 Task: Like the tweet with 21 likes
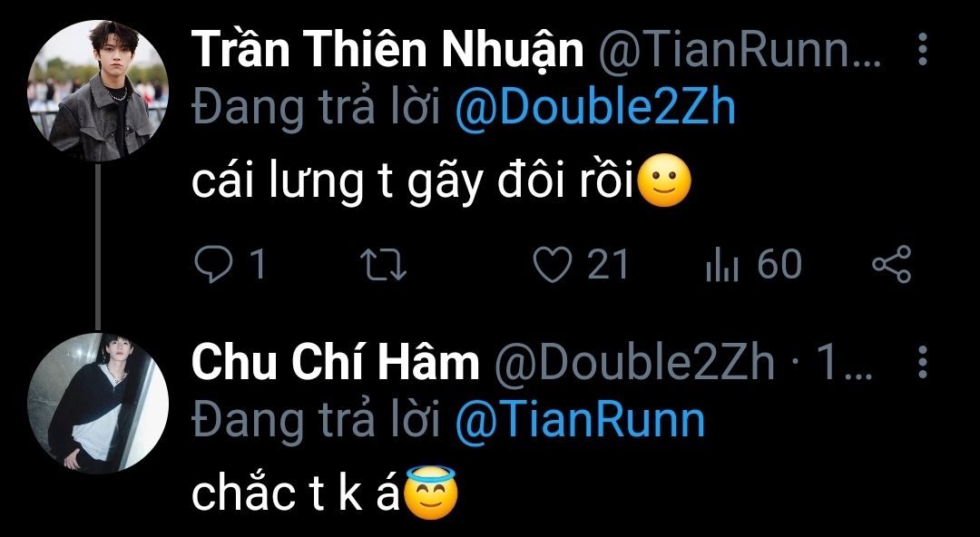(552, 265)
